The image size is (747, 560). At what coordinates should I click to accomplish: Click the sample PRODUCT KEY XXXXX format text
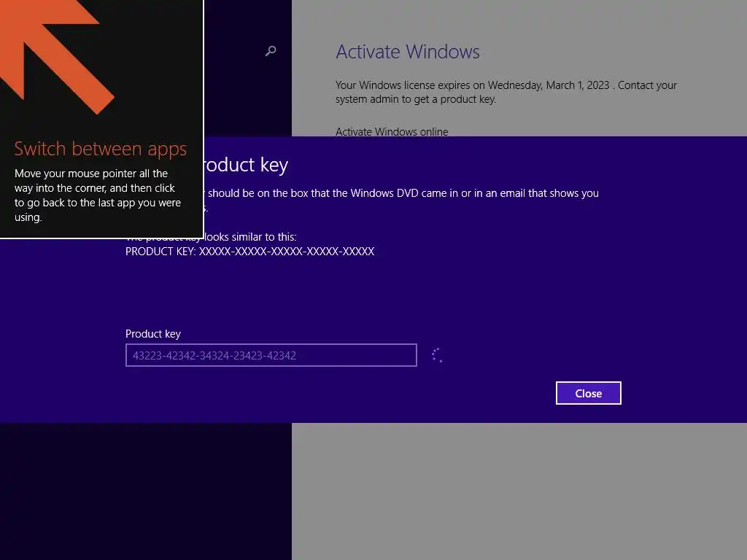(x=249, y=252)
